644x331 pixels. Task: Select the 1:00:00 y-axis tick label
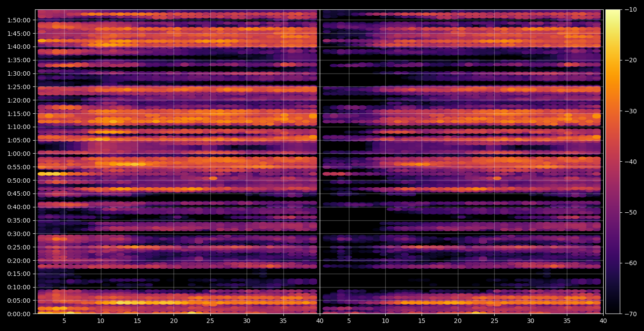click(x=19, y=154)
